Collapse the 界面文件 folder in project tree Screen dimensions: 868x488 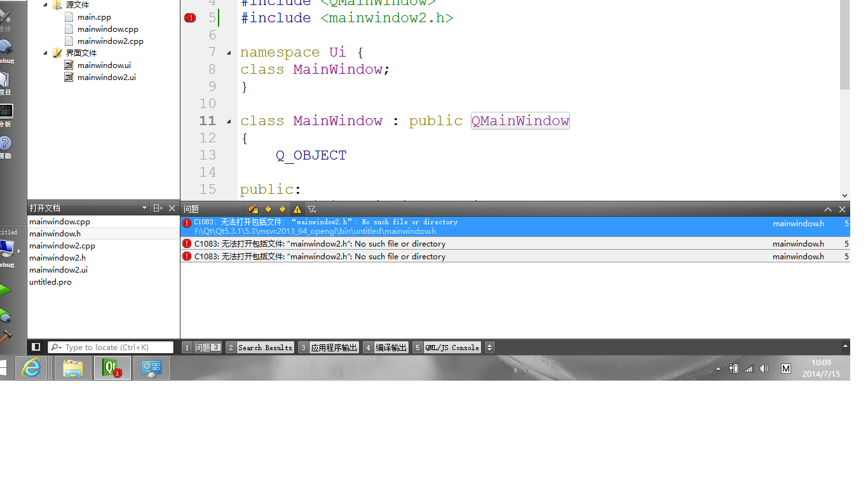click(x=46, y=53)
